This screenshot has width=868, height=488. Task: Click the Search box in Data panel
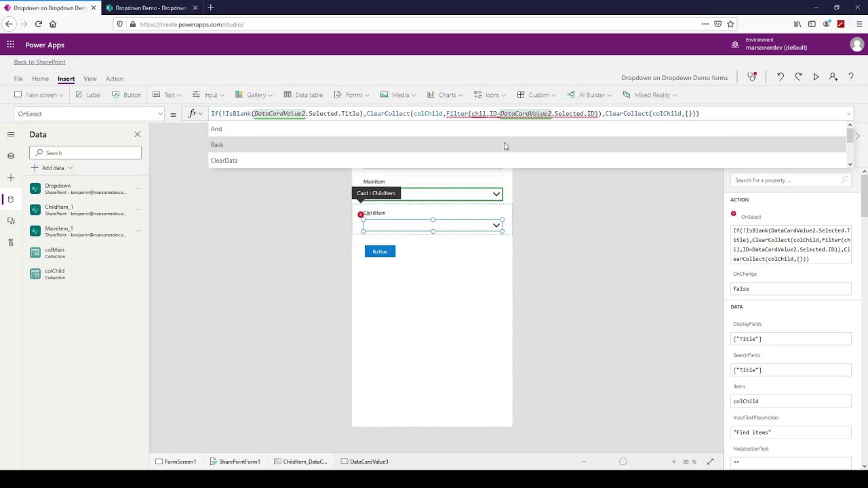point(85,153)
